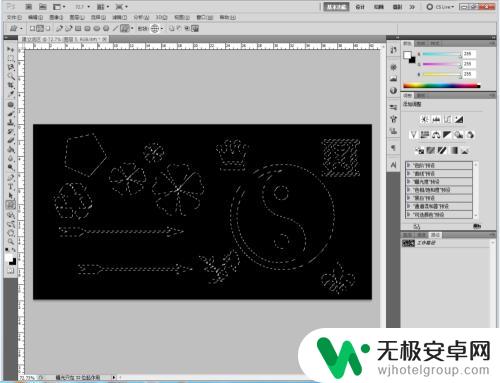500x383 pixels.
Task: Toggle Quick Mask mode in toolbox
Action: tap(11, 271)
